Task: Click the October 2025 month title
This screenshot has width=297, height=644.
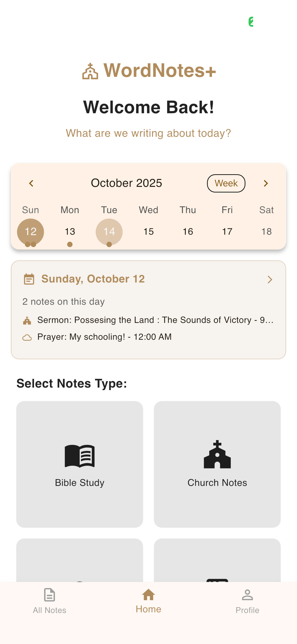Action: 126,183
